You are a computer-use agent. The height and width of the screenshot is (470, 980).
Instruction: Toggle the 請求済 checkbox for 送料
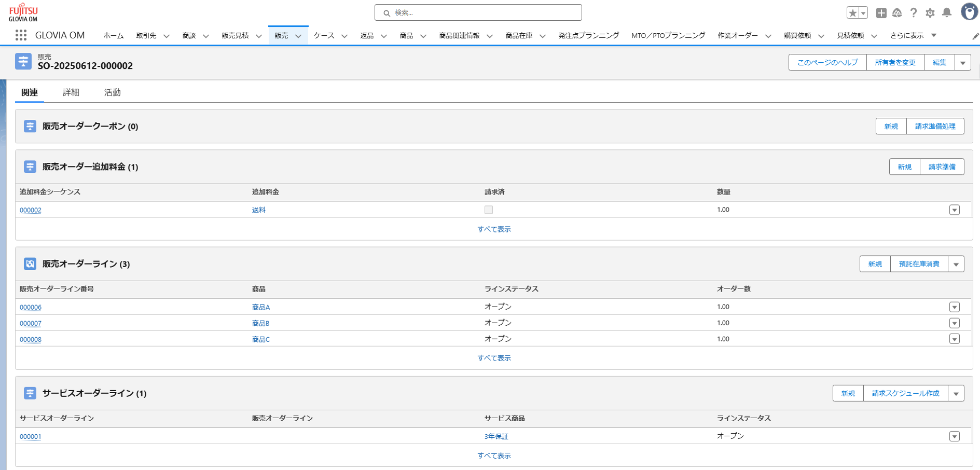[489, 210]
